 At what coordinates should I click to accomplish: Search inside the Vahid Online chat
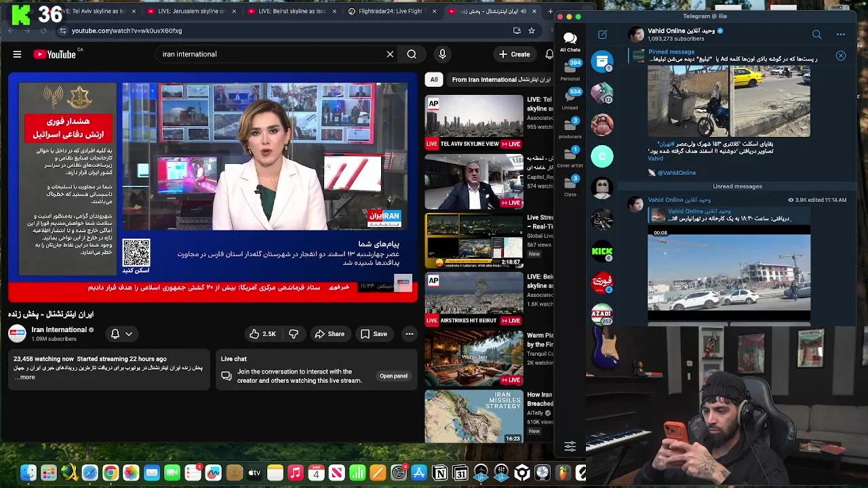816,35
